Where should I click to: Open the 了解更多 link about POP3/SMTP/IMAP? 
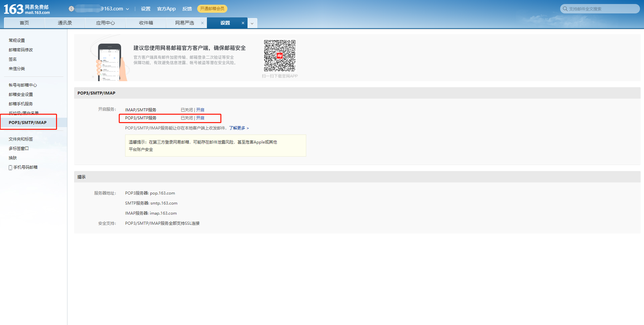(x=238, y=128)
